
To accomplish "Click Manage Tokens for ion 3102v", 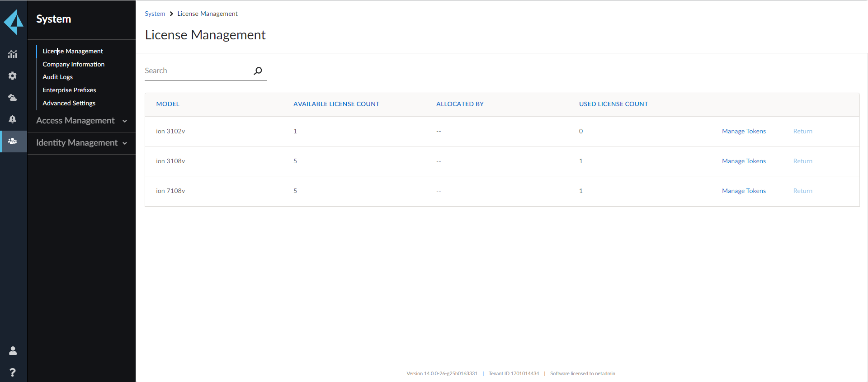I will coord(744,131).
